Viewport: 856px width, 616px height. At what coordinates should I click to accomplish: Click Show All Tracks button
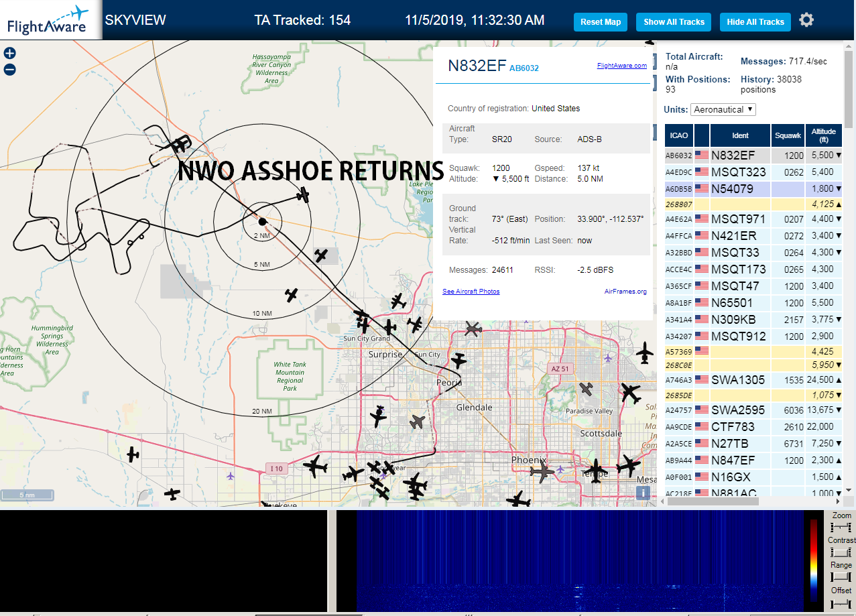[674, 22]
